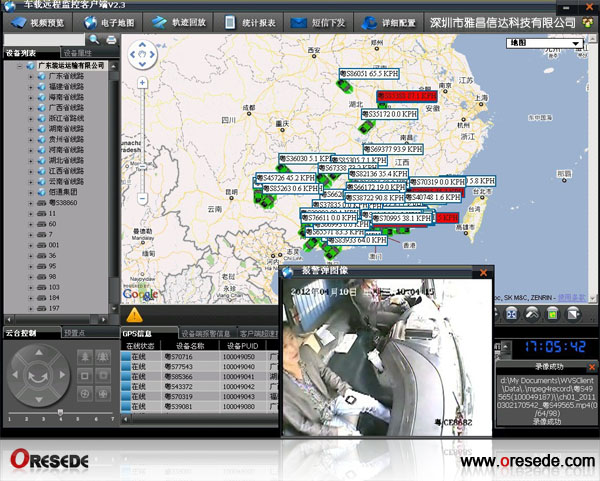
Task: Click the search magnifier icon above device list
Action: [95, 39]
